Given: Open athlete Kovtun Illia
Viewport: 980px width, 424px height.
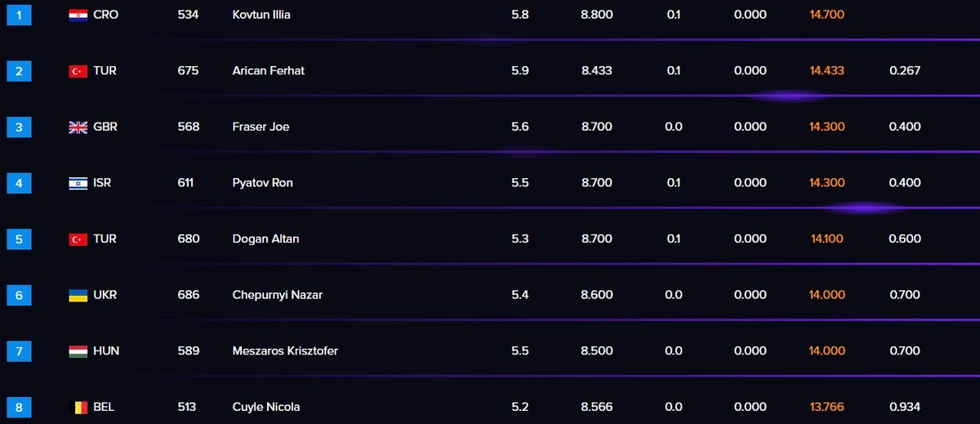Looking at the screenshot, I should 261,15.
